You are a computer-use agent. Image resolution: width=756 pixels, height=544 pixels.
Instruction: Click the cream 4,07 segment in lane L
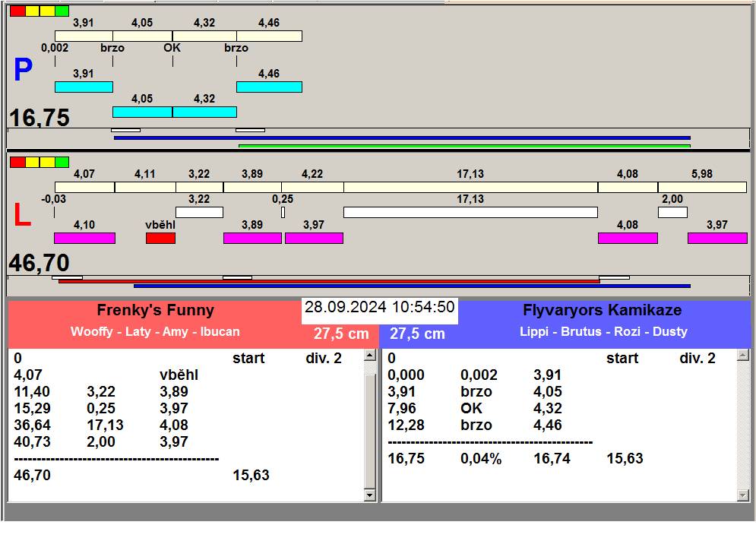85,187
